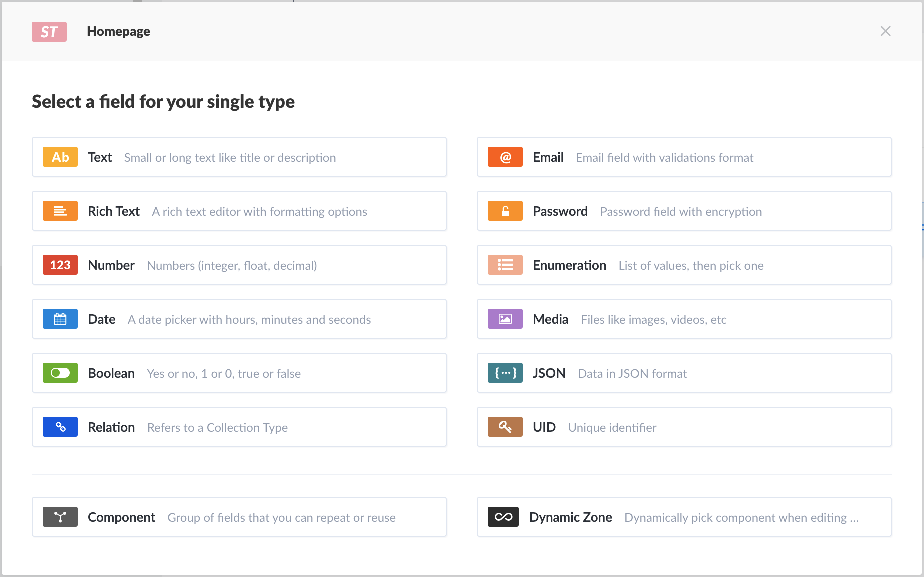Select the purple Media image icon

[x=505, y=319]
